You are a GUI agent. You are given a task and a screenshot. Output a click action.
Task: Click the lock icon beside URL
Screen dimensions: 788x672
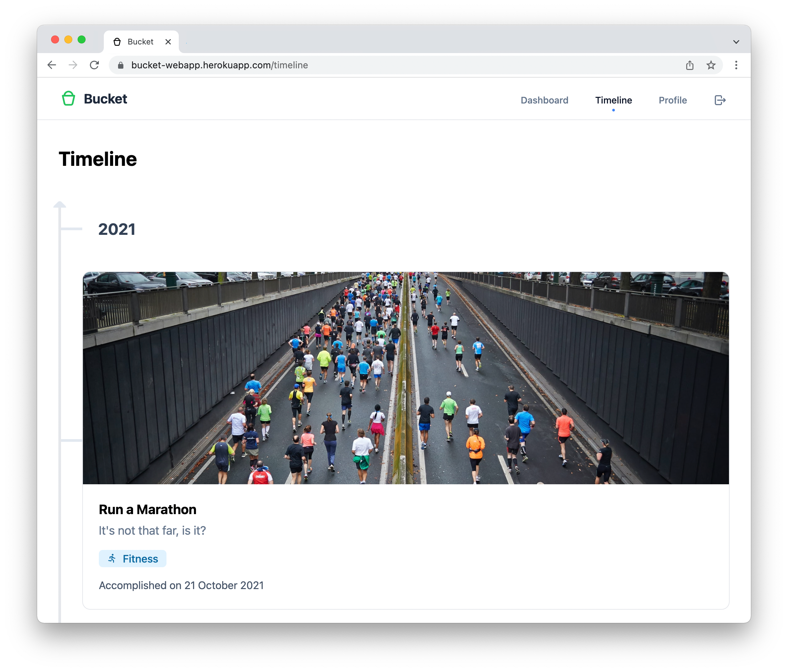click(x=121, y=65)
